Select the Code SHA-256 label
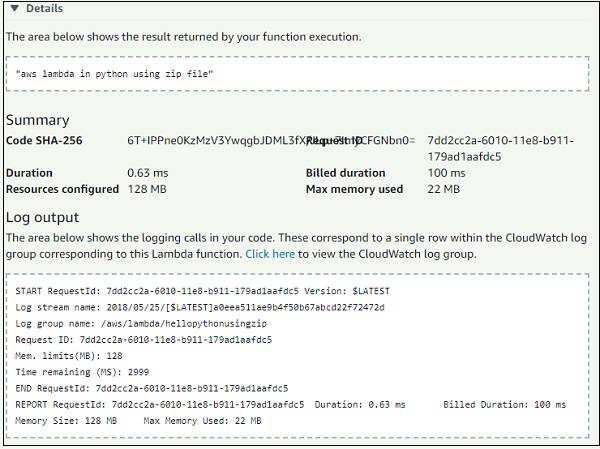Viewport: 600px width, 449px height. (x=44, y=141)
